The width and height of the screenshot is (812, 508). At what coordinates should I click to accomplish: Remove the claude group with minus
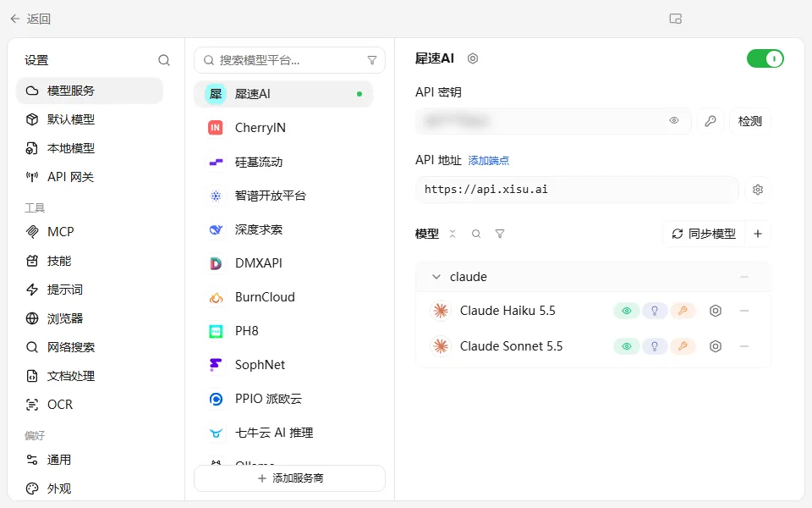[x=744, y=277]
